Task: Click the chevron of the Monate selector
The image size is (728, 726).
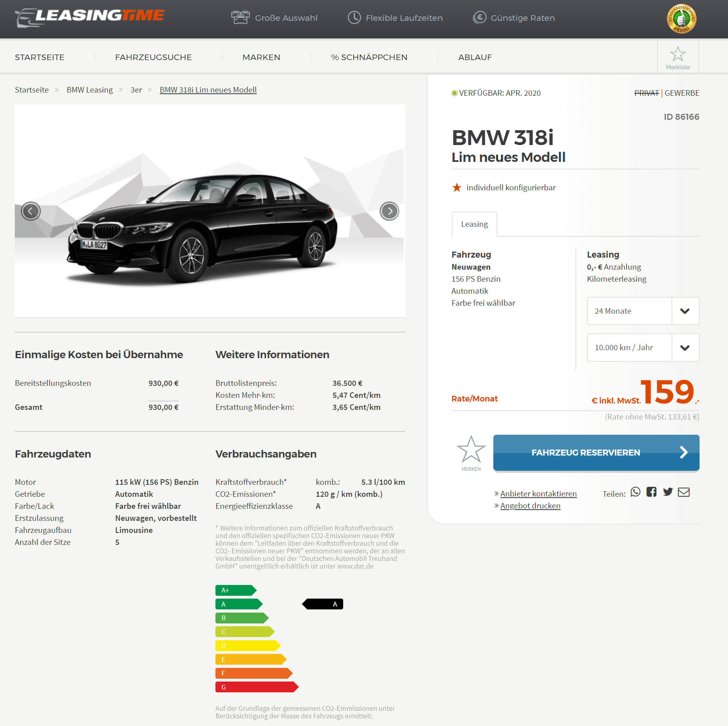Action: point(685,311)
